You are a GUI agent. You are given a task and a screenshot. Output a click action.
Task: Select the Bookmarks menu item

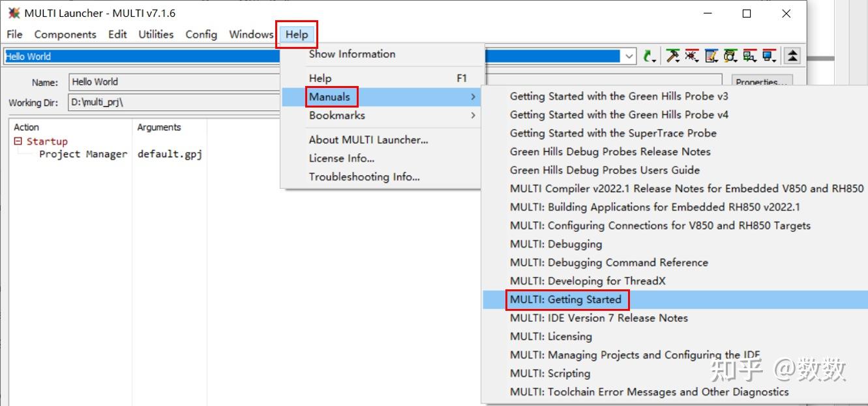tap(382, 115)
